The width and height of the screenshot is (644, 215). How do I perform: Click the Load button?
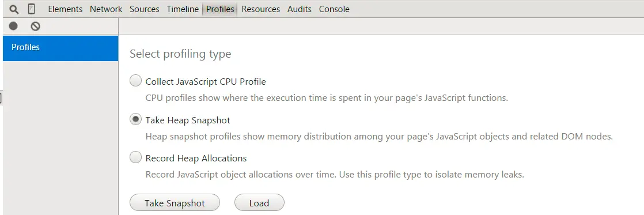tap(259, 203)
